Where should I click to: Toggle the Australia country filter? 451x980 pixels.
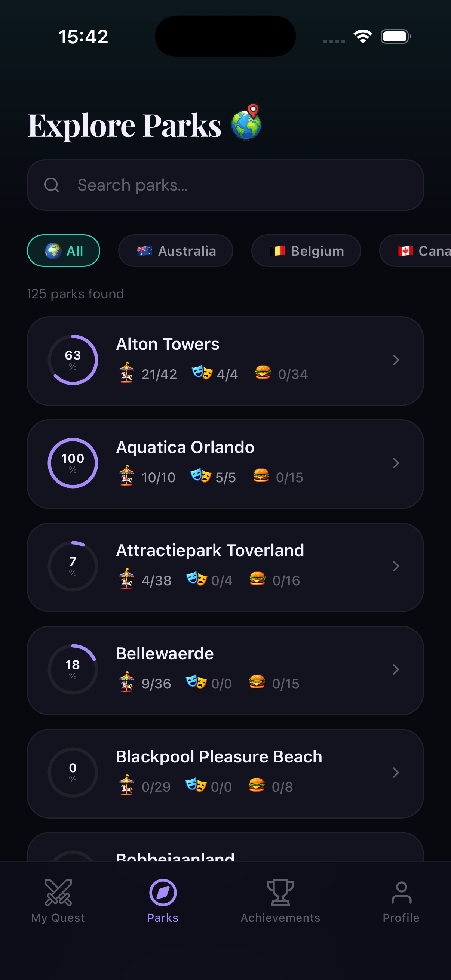click(x=176, y=251)
